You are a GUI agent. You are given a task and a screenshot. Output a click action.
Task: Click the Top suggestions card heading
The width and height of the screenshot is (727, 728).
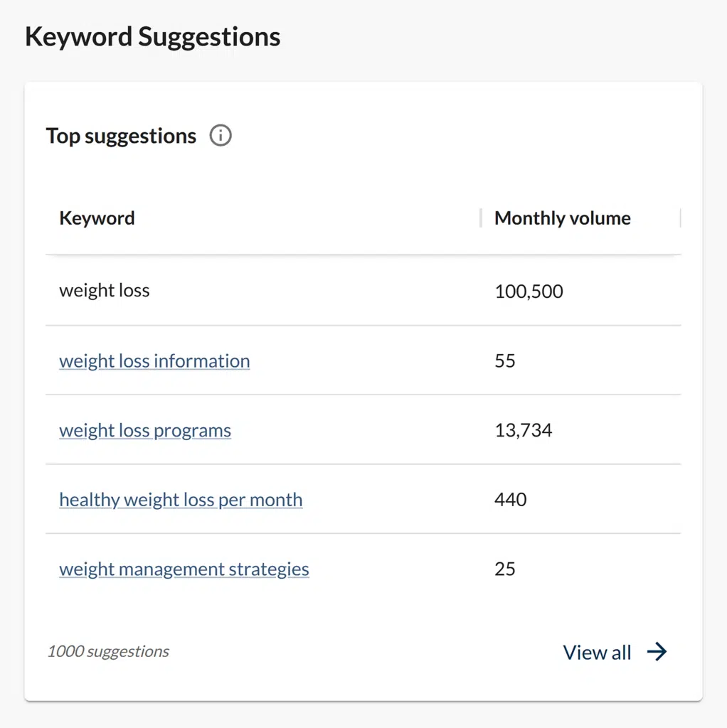pos(121,136)
